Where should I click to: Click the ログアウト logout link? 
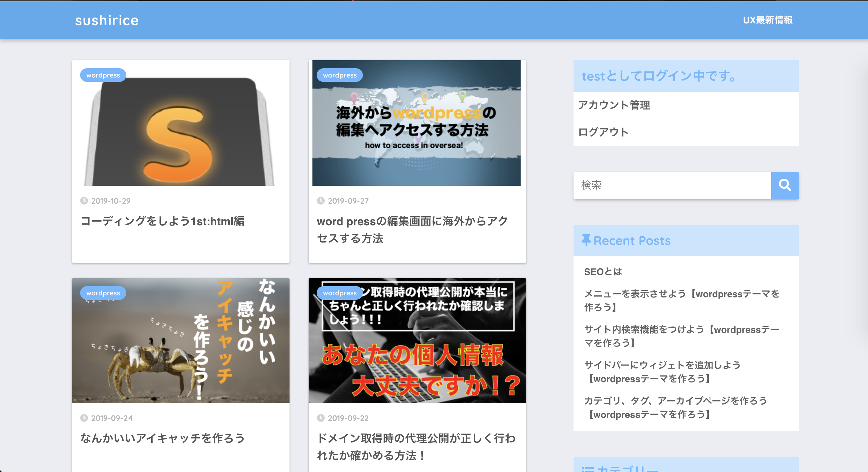click(603, 132)
